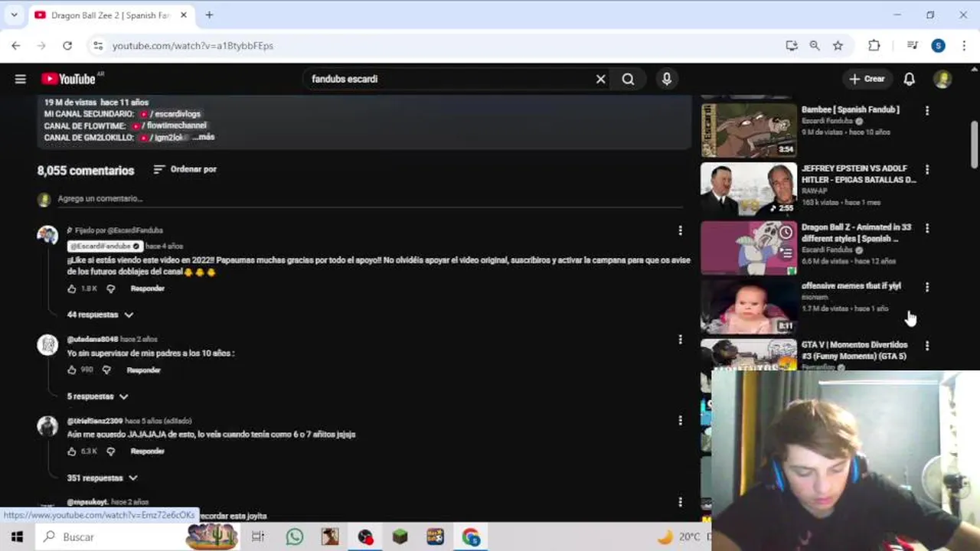Open the notifications bell

pyautogui.click(x=910, y=79)
